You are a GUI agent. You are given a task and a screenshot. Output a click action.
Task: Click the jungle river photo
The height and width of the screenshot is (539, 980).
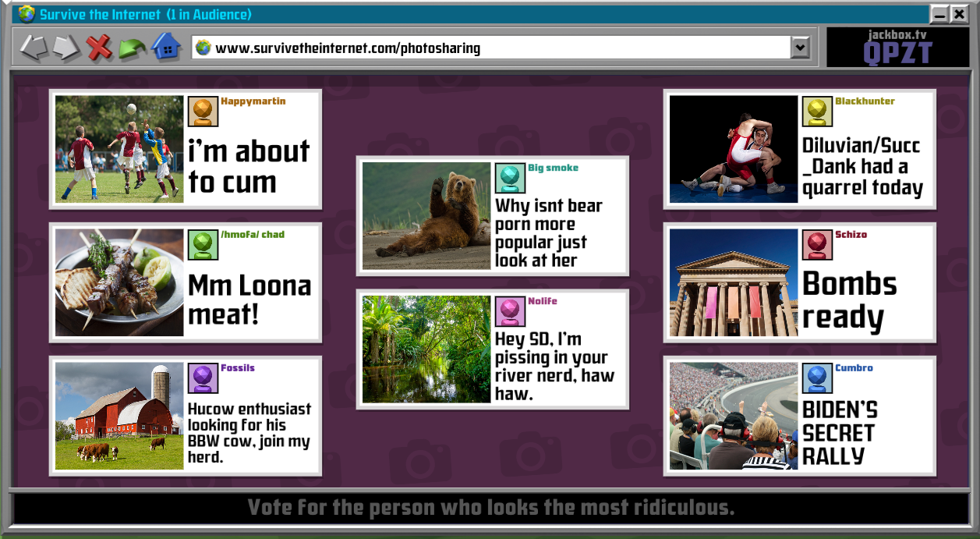coord(426,349)
